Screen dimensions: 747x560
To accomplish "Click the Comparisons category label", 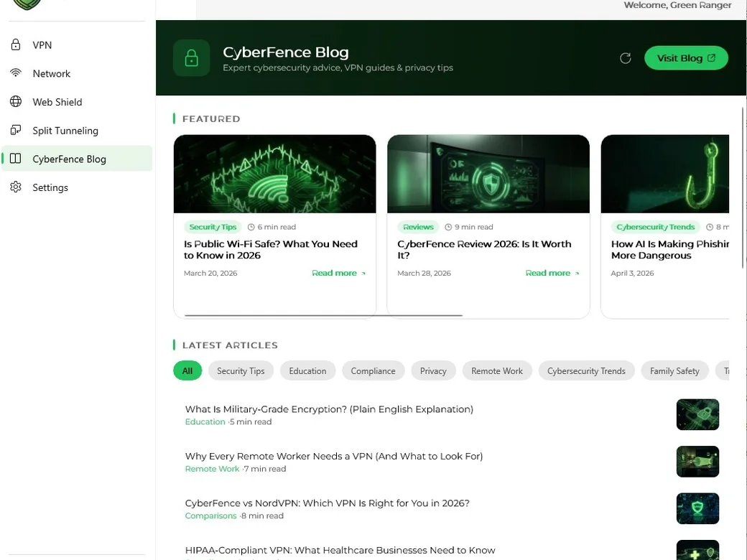I will tap(211, 515).
